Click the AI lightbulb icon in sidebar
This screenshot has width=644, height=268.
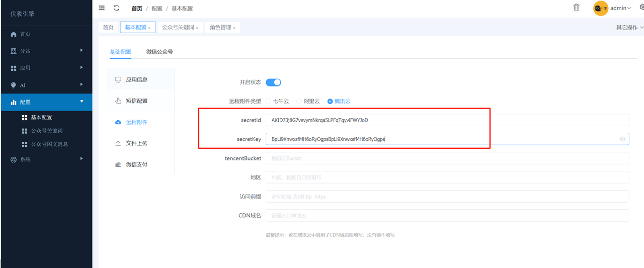[x=14, y=85]
